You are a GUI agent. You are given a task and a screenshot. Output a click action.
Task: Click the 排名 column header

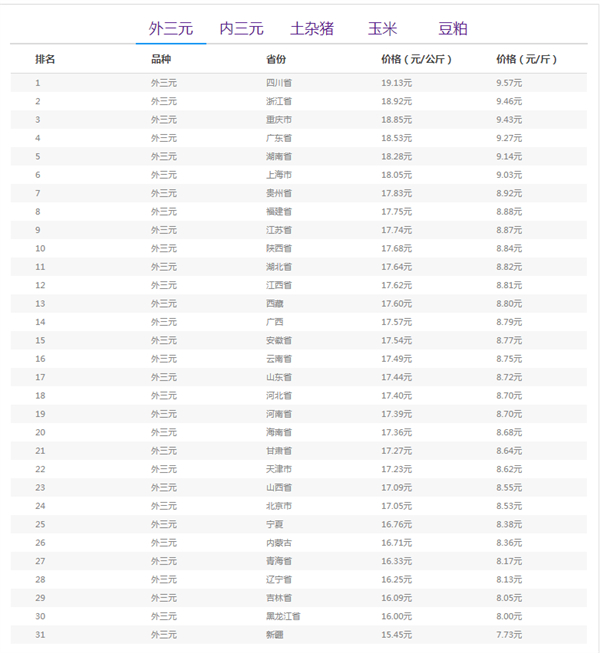(45, 60)
